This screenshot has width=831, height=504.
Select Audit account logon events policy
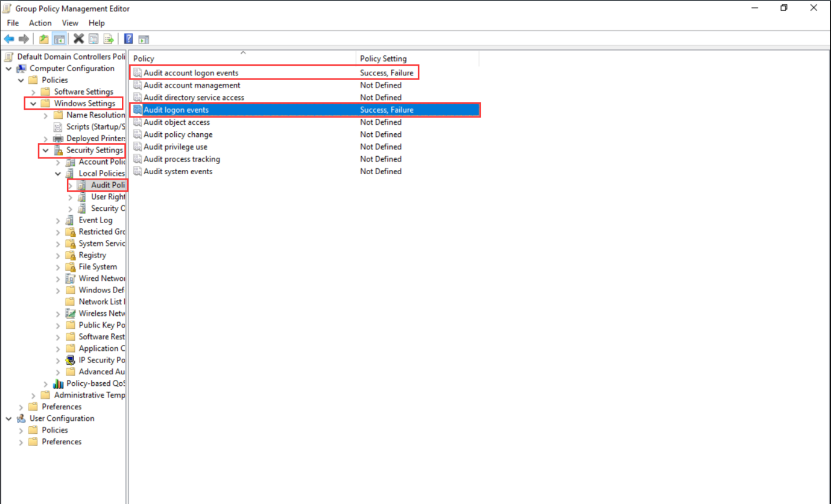click(x=191, y=73)
